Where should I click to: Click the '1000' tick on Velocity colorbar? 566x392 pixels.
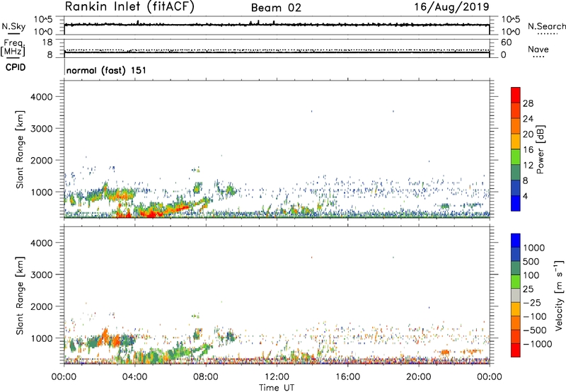click(x=533, y=248)
